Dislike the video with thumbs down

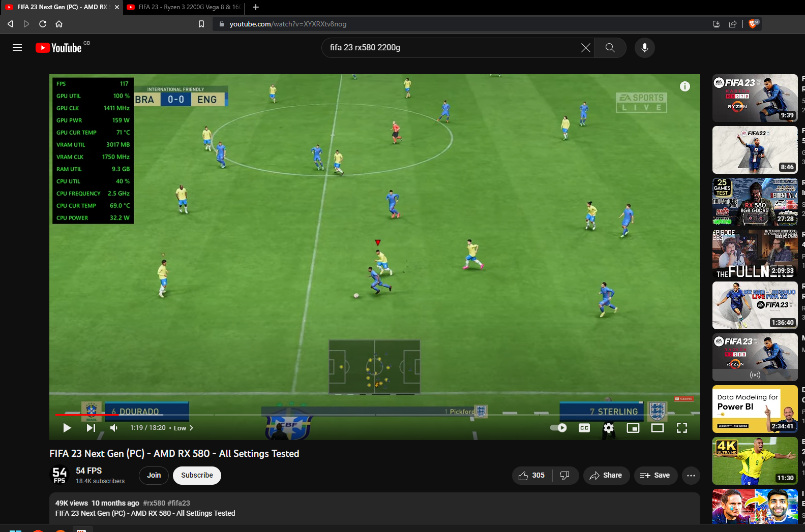(x=565, y=476)
